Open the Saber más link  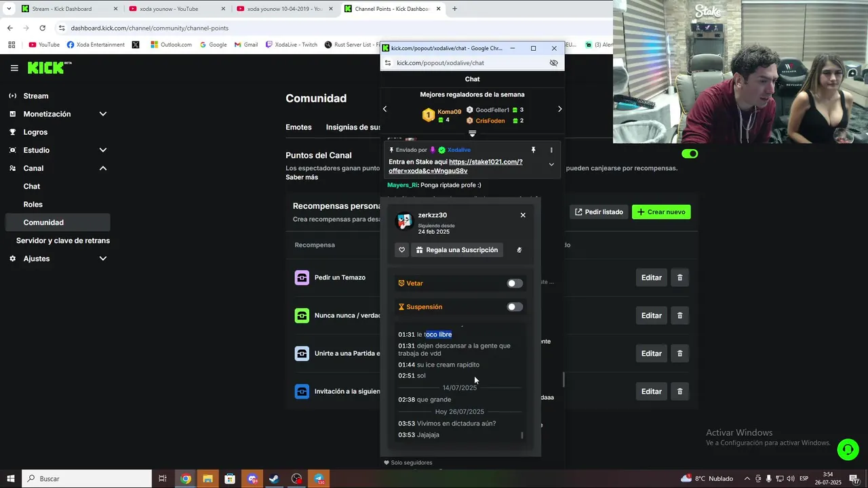302,178
